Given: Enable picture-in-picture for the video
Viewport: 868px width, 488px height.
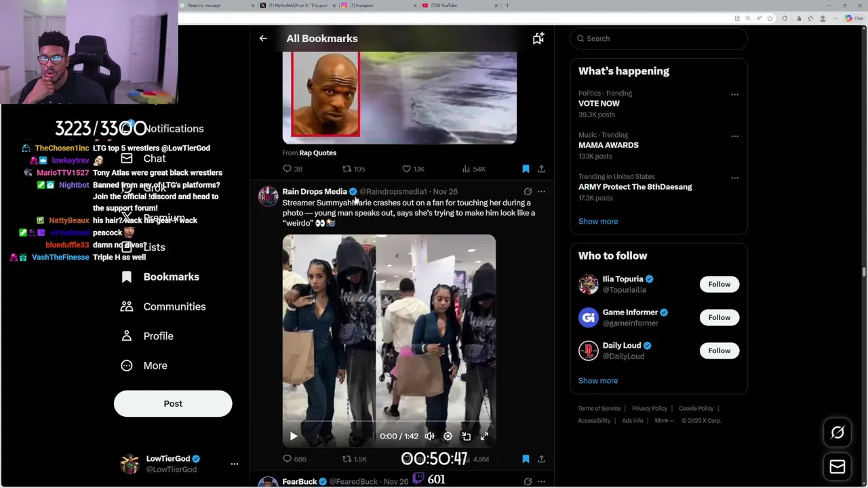Looking at the screenshot, I should pyautogui.click(x=466, y=436).
